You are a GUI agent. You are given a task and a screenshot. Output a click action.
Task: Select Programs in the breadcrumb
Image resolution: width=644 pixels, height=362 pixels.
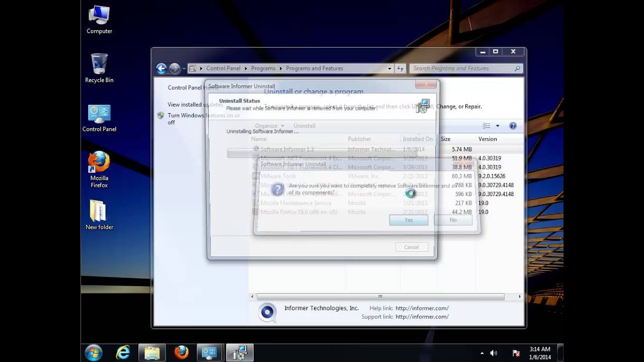coord(263,68)
